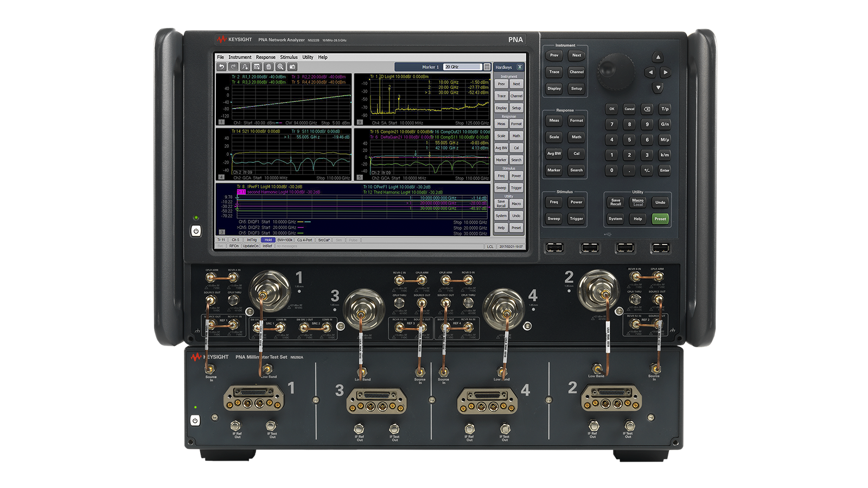Viewport: 868px width, 488px height.
Task: Push the front-panel Enter key
Action: 665,170
